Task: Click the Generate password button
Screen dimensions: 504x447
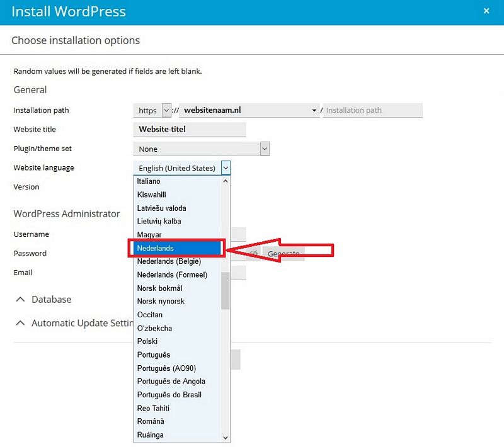Action: point(283,254)
